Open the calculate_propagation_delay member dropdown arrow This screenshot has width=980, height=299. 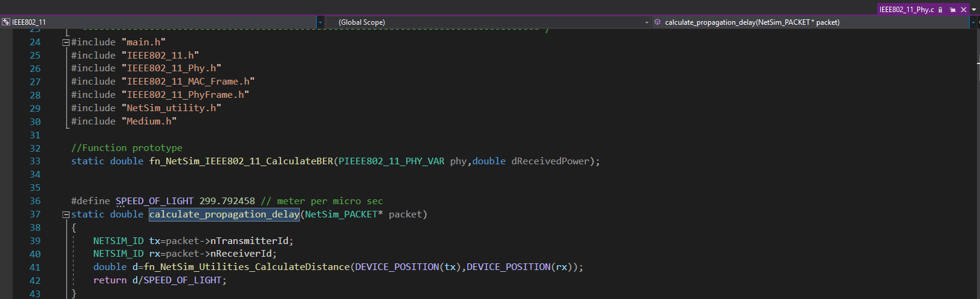tap(974, 22)
